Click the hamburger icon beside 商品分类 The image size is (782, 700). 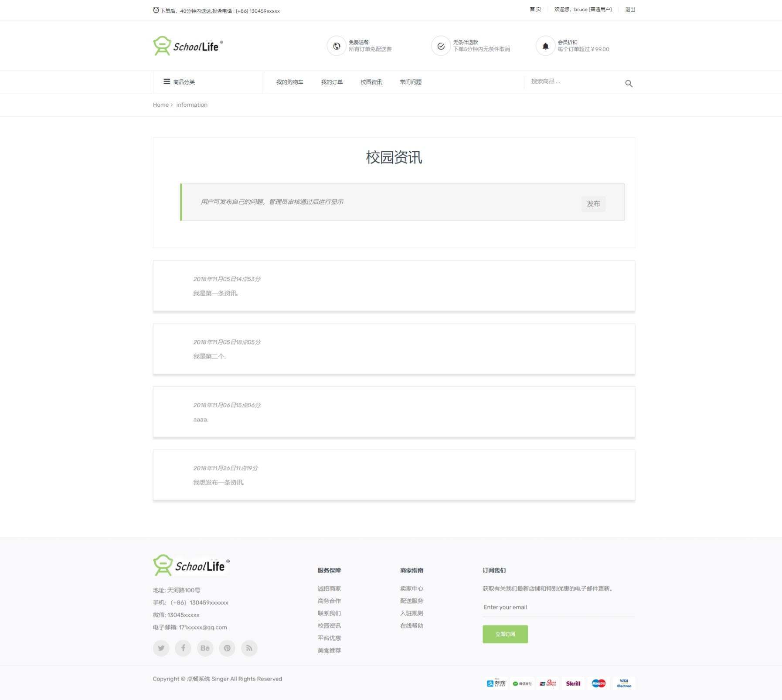[167, 81]
